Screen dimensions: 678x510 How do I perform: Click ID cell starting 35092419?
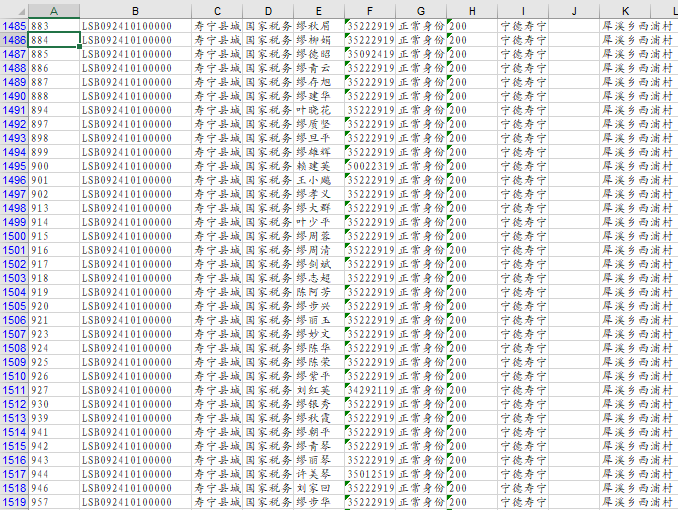click(370, 54)
